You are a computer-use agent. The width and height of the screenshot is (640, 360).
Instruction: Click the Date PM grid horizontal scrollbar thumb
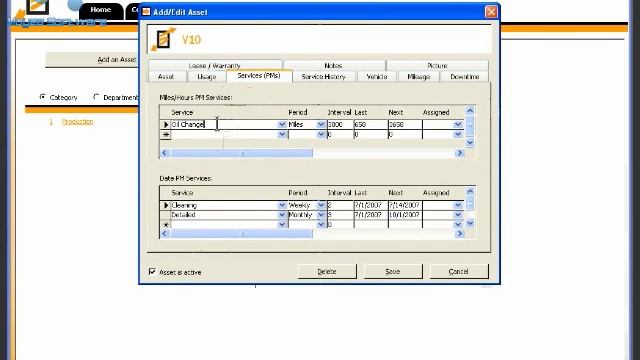242,233
